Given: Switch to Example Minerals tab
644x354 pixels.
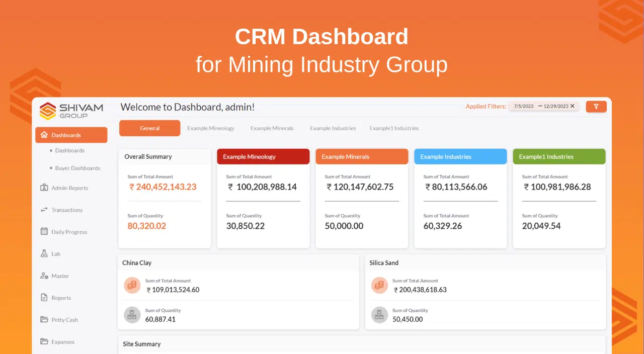Looking at the screenshot, I should pos(272,128).
